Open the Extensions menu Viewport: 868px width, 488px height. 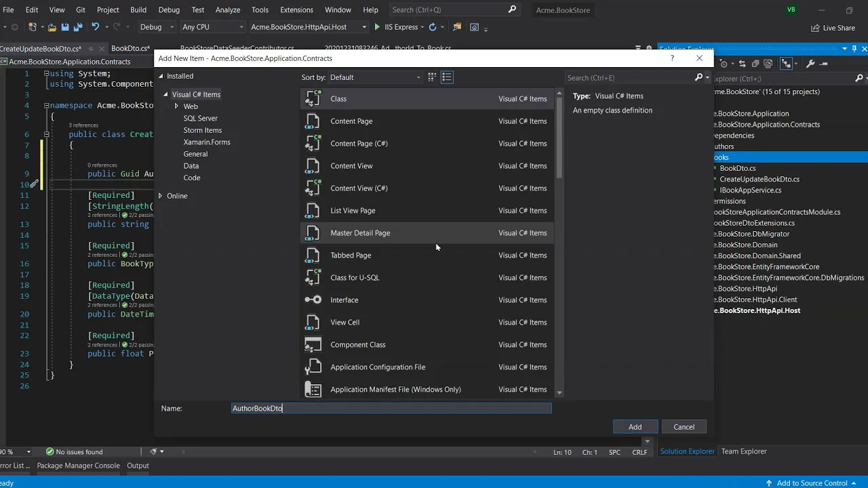(296, 9)
